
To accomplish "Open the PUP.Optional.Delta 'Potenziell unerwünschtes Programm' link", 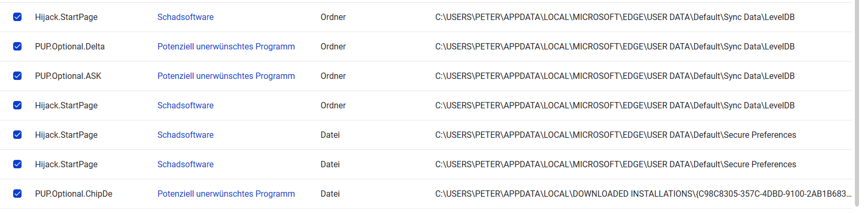I will pyautogui.click(x=226, y=46).
